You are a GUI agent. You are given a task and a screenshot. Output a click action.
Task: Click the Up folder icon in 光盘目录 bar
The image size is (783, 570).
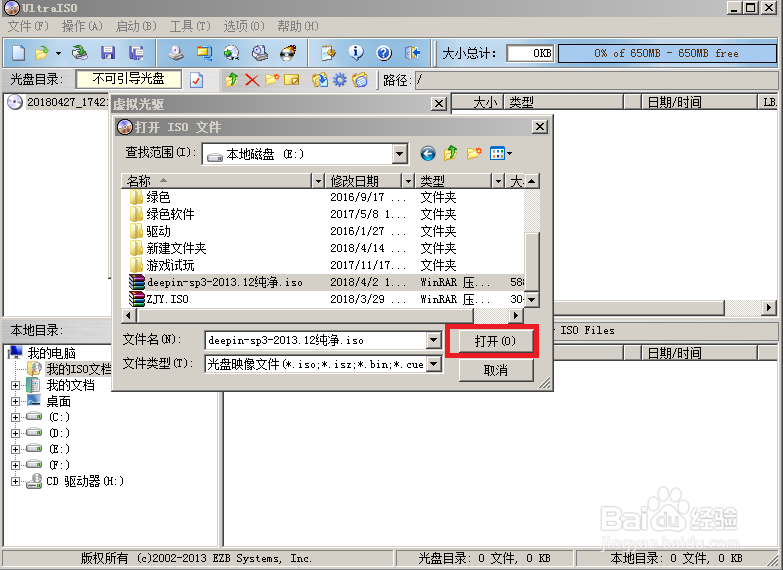click(231, 80)
